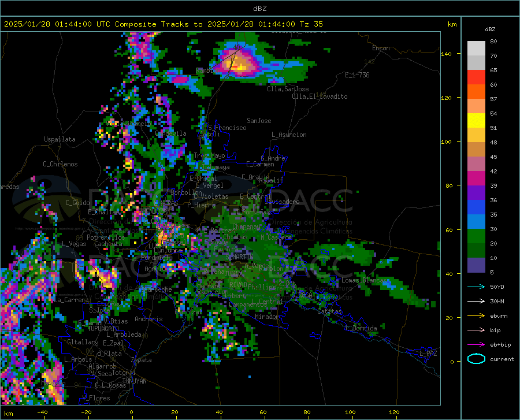Click the '120' horizontal axis tick label
Image resolution: width=520 pixels, height=420 pixels.
pos(394,412)
